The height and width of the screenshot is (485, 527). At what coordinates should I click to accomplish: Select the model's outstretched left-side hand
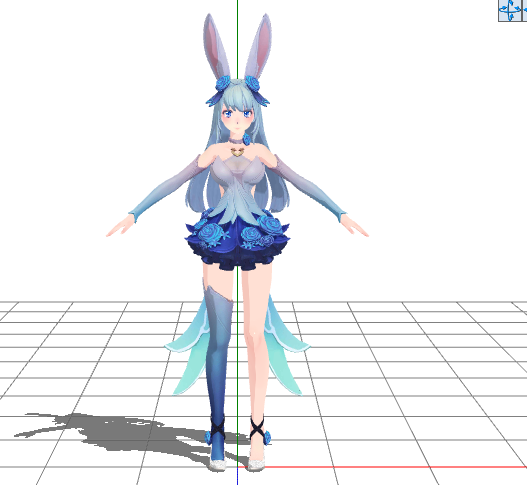(121, 227)
